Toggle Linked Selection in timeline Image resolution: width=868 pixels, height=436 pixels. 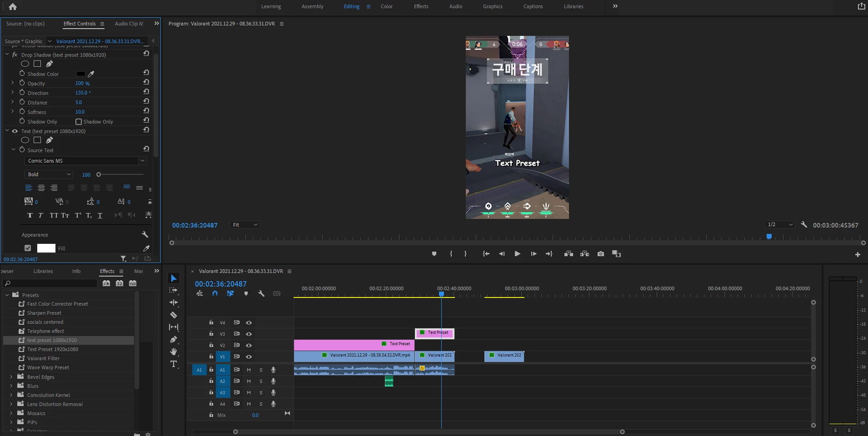230,293
